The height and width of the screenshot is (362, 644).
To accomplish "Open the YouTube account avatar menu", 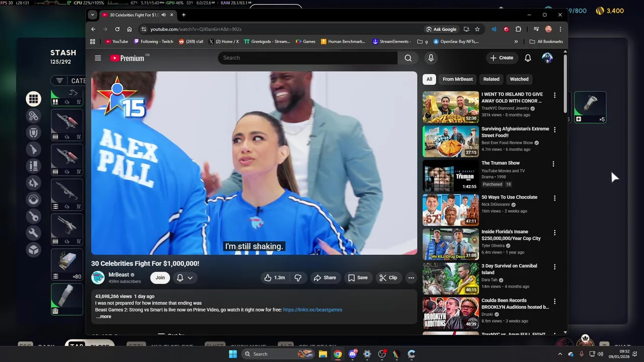I will pos(547,58).
